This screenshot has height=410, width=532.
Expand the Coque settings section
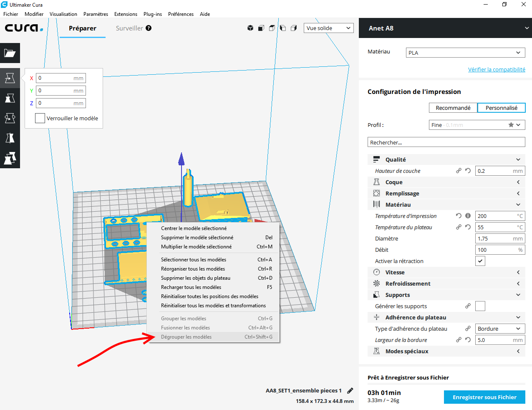coord(446,182)
